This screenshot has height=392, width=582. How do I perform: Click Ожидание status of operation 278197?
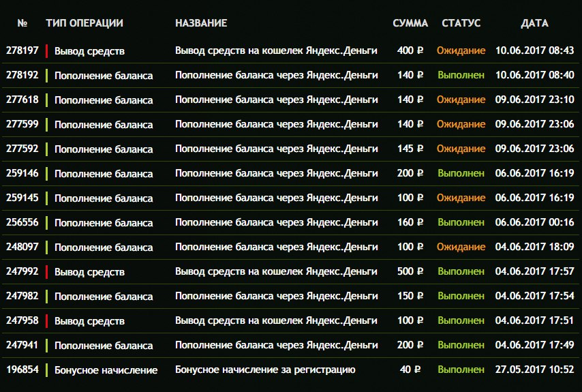461,50
